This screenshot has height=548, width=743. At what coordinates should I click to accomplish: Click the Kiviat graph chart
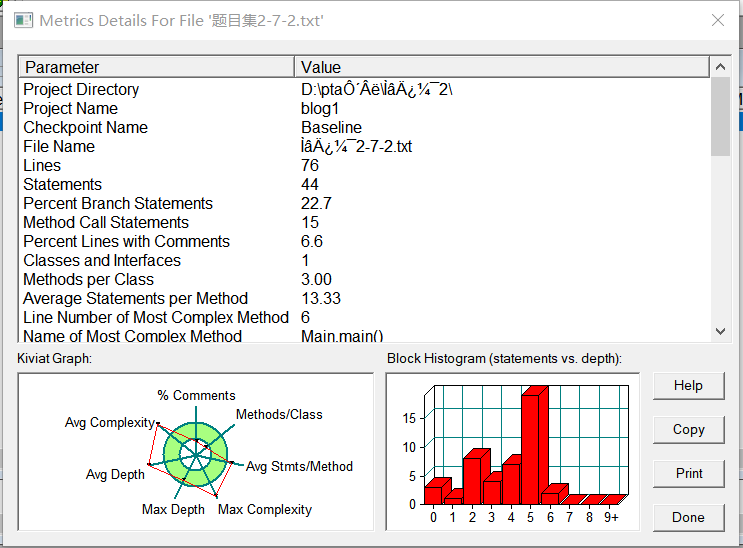pos(196,452)
